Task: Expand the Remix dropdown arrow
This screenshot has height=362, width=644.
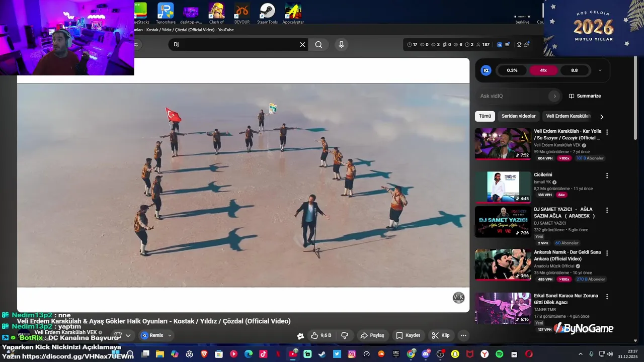Action: click(x=170, y=335)
